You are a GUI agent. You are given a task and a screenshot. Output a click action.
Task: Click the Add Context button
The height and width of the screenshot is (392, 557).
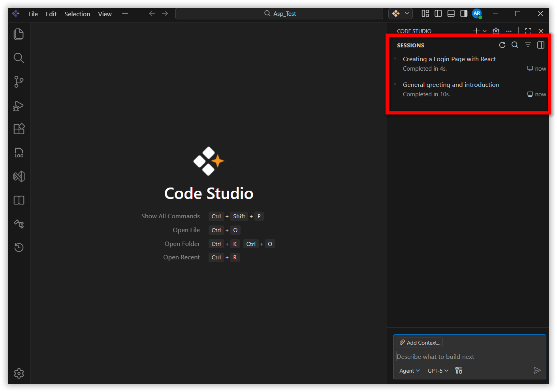click(420, 343)
